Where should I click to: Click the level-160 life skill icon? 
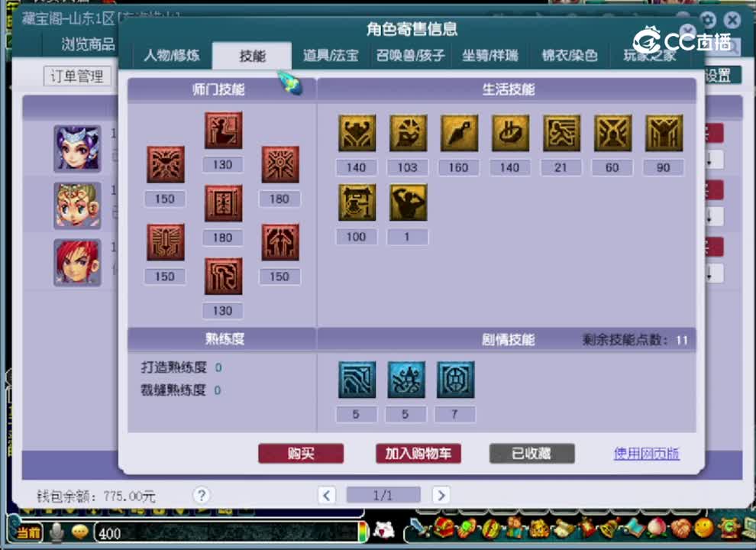(458, 131)
